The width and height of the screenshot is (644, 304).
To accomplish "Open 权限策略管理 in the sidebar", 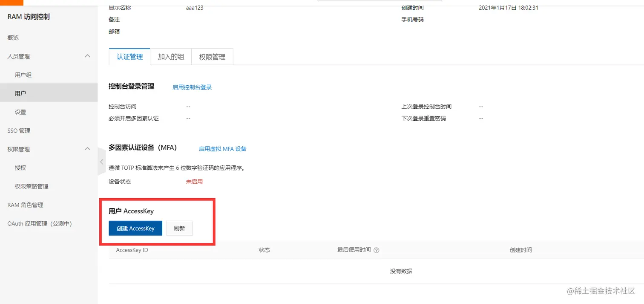I will tap(32, 186).
